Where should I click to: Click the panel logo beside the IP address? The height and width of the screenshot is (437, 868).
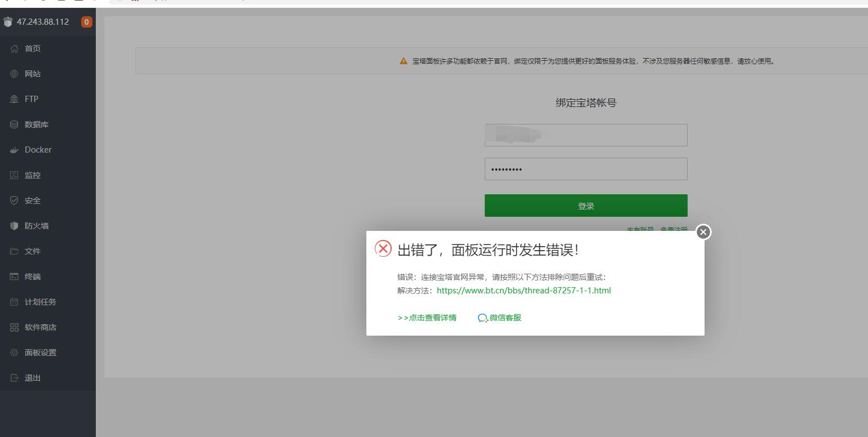click(x=7, y=22)
